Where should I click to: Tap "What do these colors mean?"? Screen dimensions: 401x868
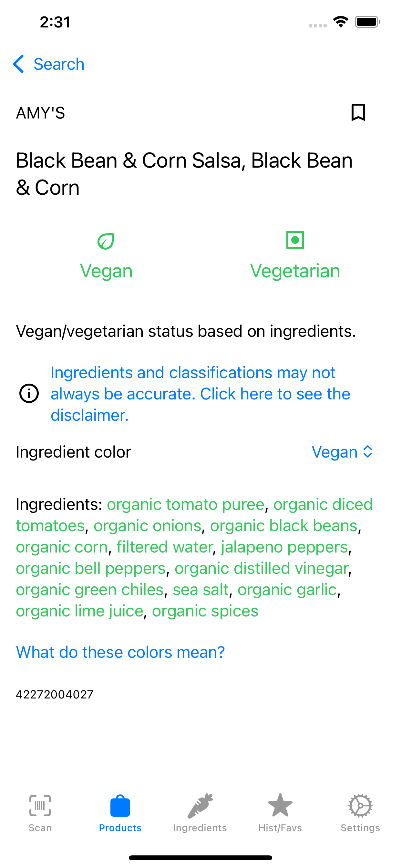coord(120,652)
